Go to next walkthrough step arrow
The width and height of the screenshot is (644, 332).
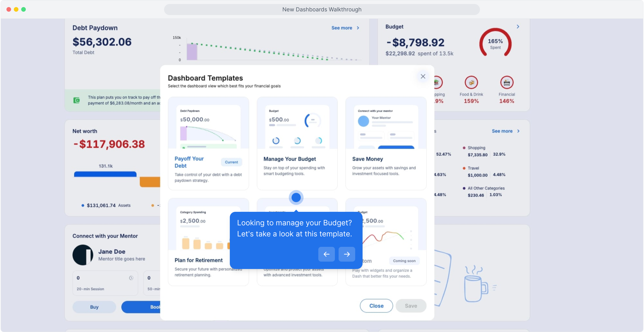347,254
